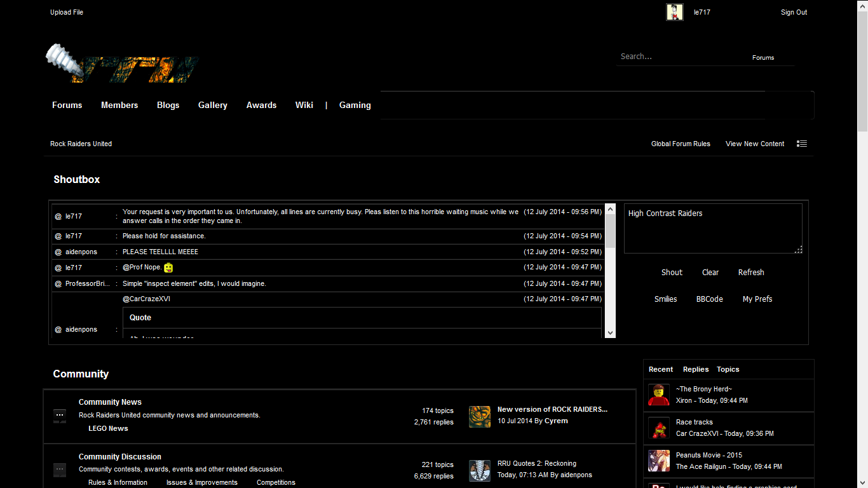Click the @ symbol beside PLEASE TEELLLL MEEEE shout

[x=58, y=252]
